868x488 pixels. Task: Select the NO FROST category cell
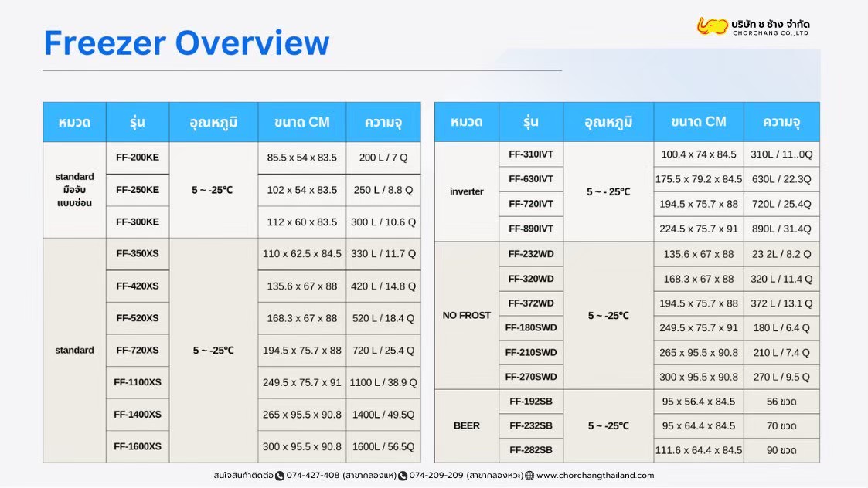467,315
